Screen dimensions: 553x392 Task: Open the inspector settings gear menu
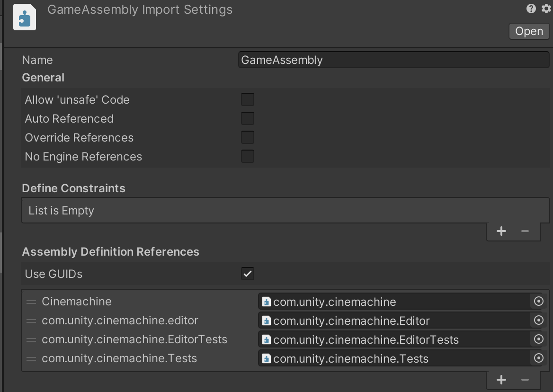point(546,9)
